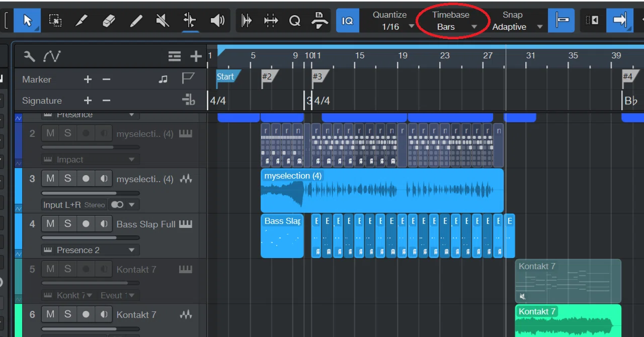Select the Listen speaker tool

pyautogui.click(x=217, y=21)
